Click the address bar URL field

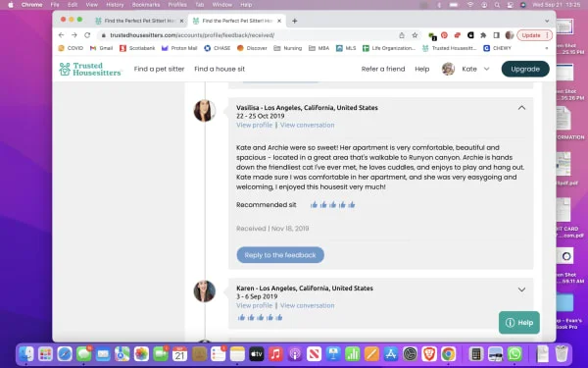coord(249,35)
